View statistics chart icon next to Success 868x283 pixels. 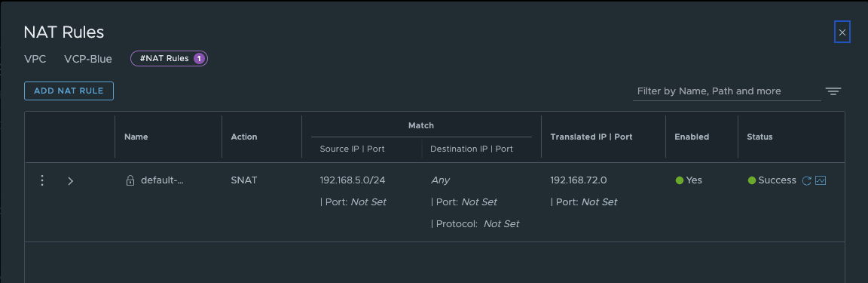click(x=821, y=180)
